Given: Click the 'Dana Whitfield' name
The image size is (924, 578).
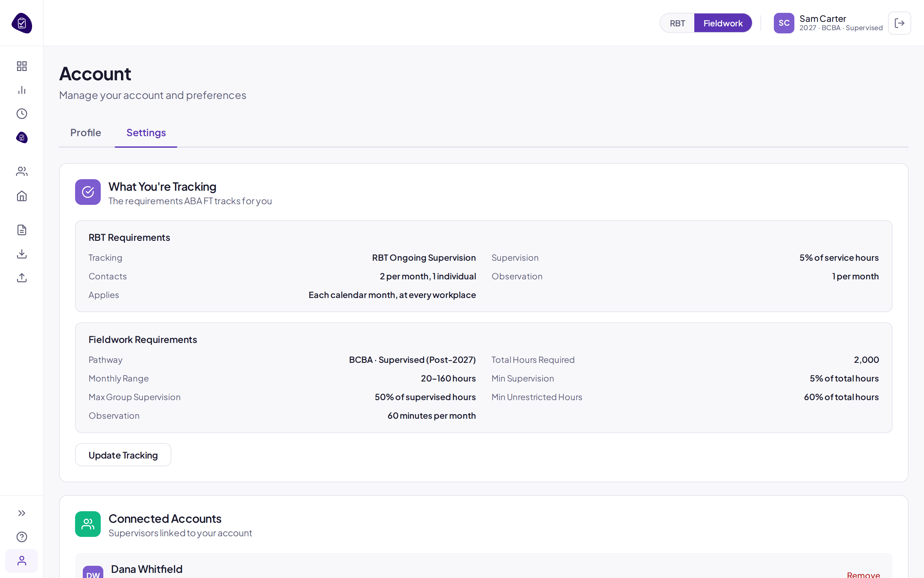Looking at the screenshot, I should [147, 569].
